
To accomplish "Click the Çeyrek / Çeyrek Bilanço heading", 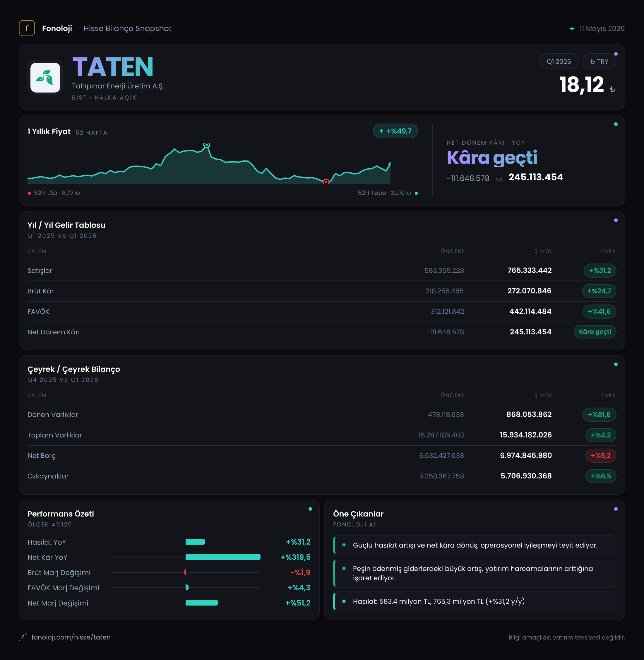I will pos(74,370).
